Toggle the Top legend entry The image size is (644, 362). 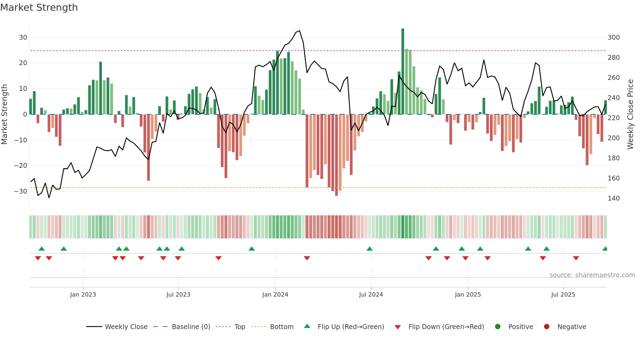pyautogui.click(x=230, y=327)
